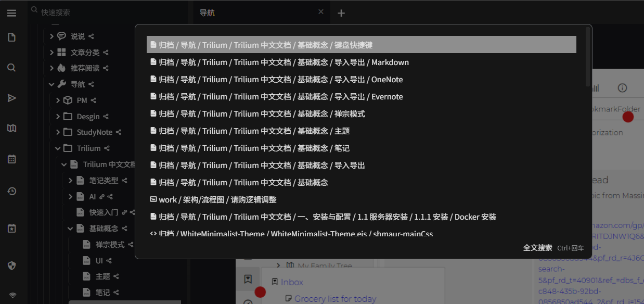The image size is (644, 304).
Task: Open the hamburger global menu
Action: [x=11, y=13]
